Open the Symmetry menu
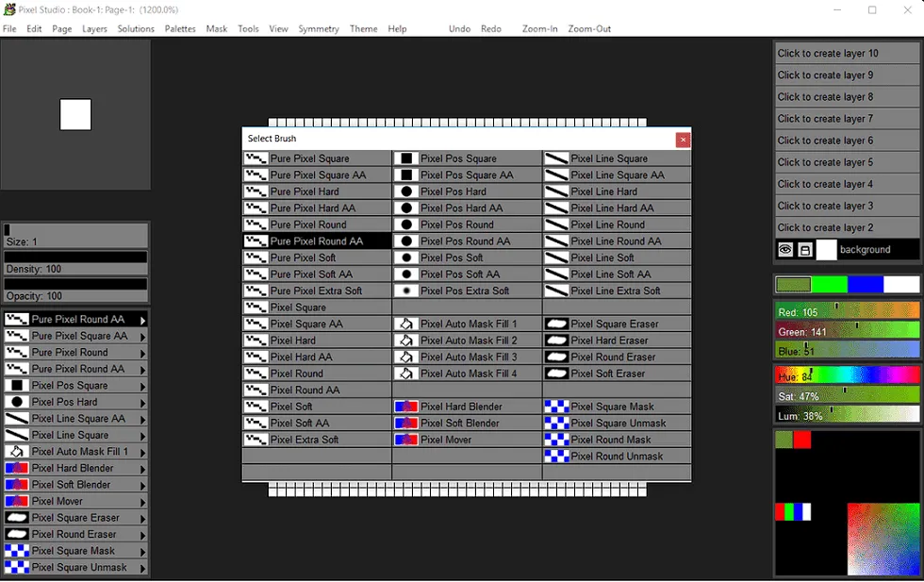Screen dimensions: 924x582 (x=319, y=29)
